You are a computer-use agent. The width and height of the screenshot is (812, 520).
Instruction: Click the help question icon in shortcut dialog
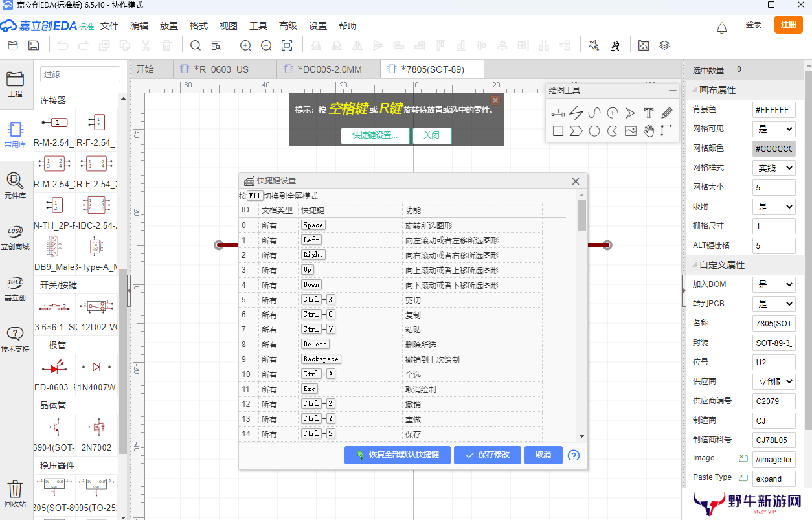574,455
